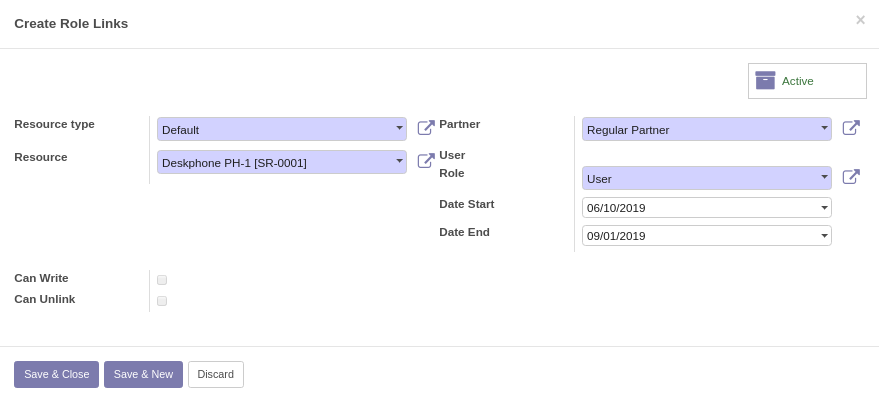Close the Create Role Links dialog
This screenshot has width=879, height=401.
(860, 20)
